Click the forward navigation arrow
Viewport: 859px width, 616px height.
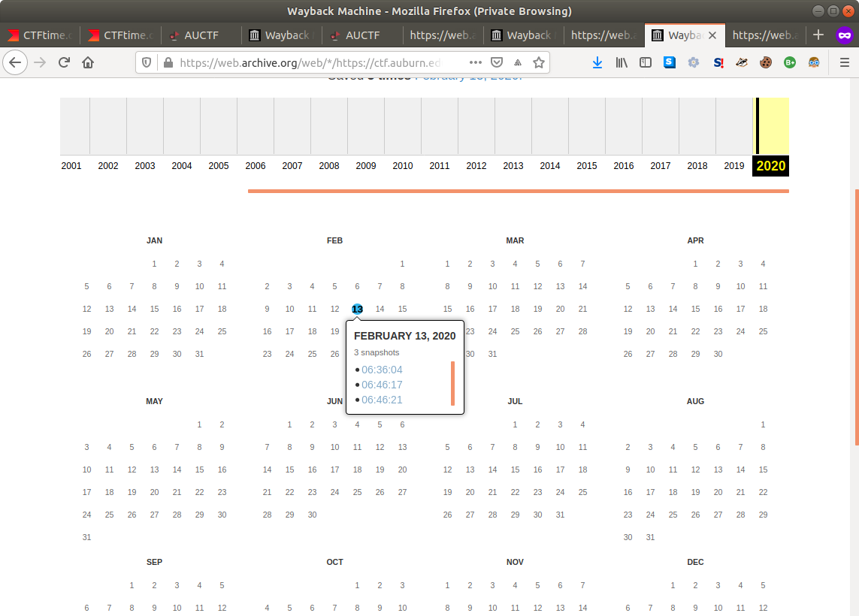(x=40, y=62)
